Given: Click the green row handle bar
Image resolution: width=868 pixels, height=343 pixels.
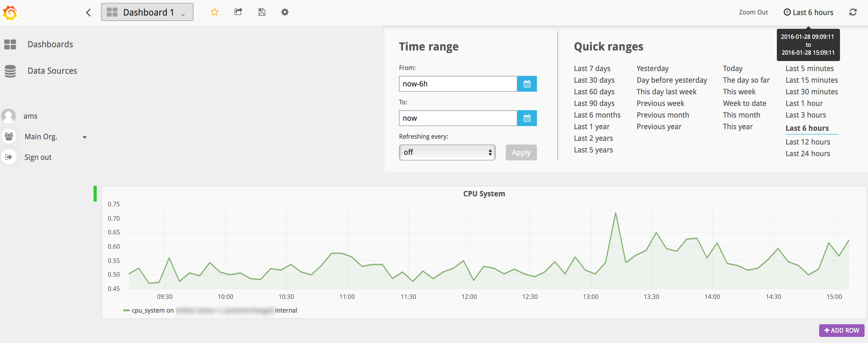Looking at the screenshot, I should point(95,194).
